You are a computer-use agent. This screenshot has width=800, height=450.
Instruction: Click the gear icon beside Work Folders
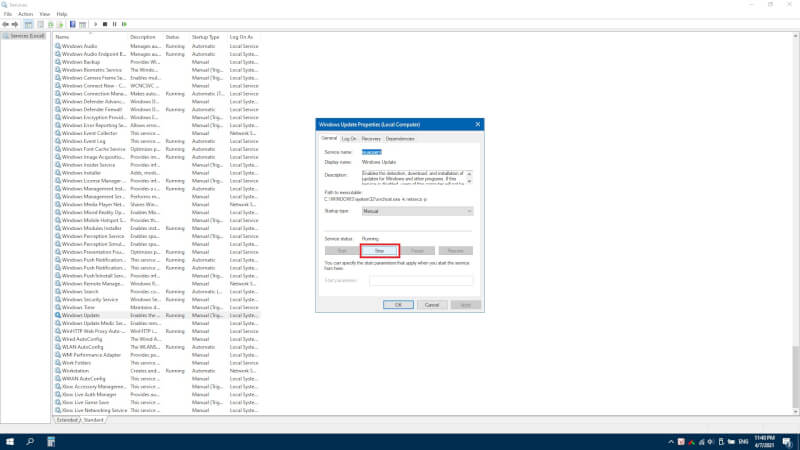tap(58, 363)
